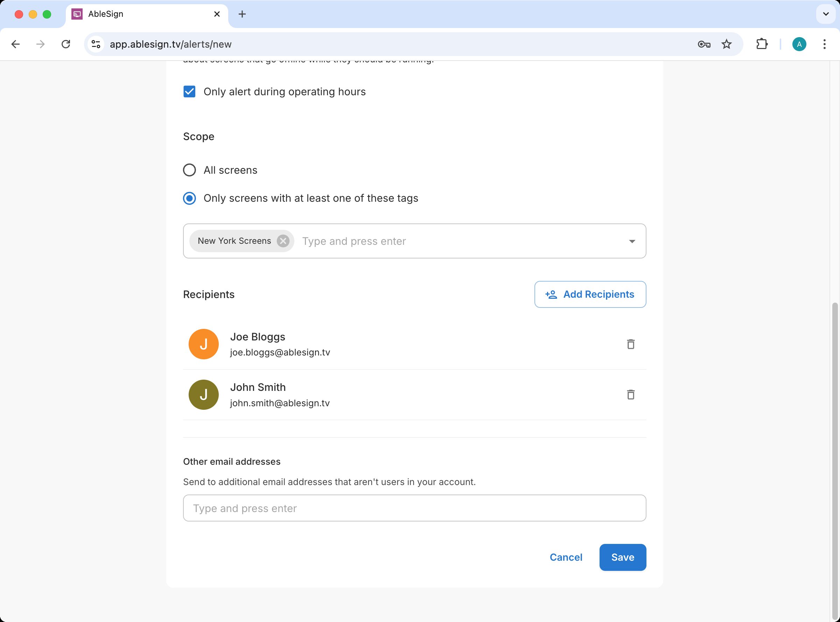Click the joe.bloggs@ablesign.tv email text
The width and height of the screenshot is (840, 622).
coord(280,352)
